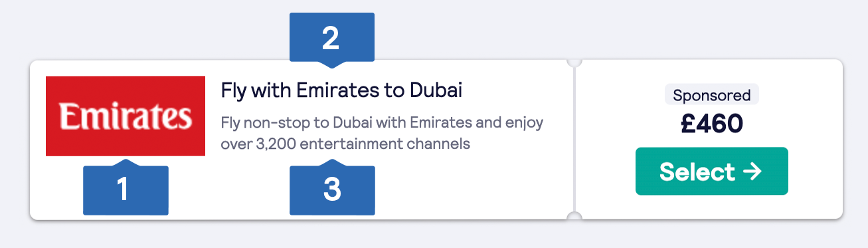Click the £460 price
Screen dimensions: 868x248
tap(712, 124)
